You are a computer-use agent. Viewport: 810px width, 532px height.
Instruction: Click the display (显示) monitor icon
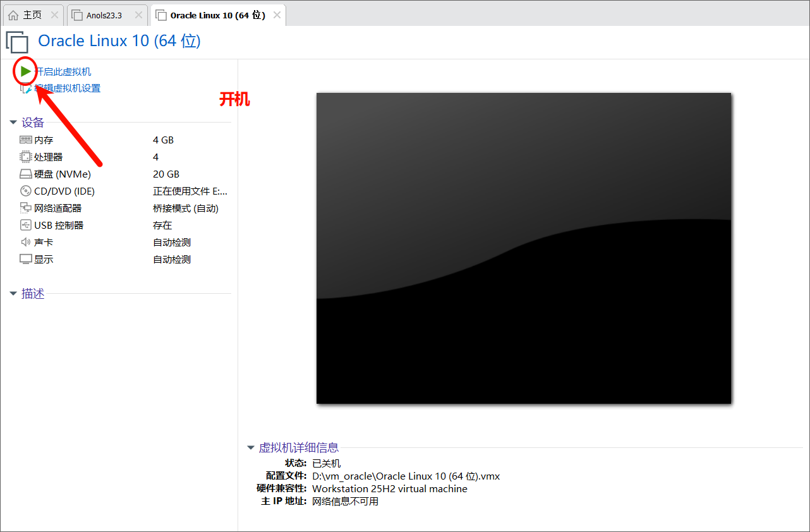(26, 259)
